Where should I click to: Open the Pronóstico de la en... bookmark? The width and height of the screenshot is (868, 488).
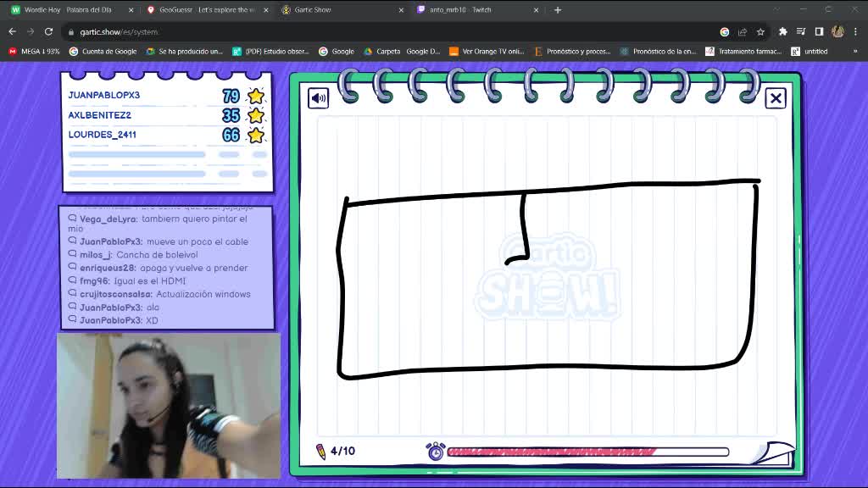[658, 52]
